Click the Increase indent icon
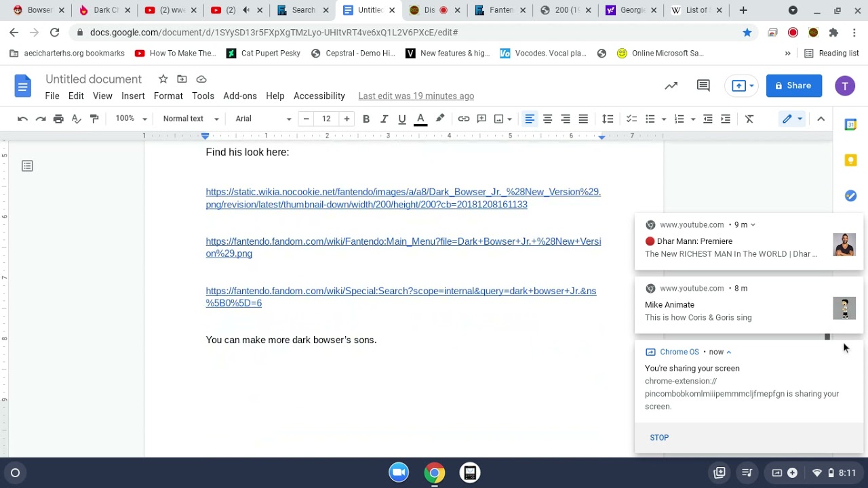The width and height of the screenshot is (868, 488). 726,119
